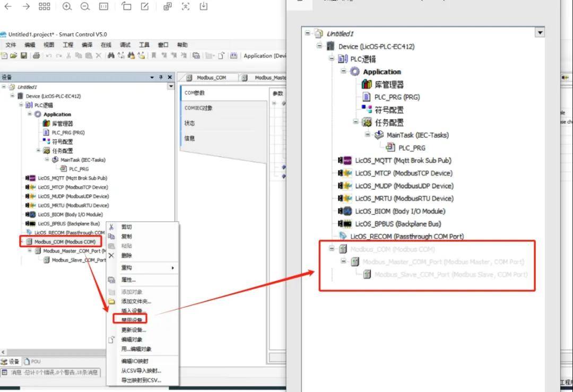Click the download image icon

coord(204,6)
